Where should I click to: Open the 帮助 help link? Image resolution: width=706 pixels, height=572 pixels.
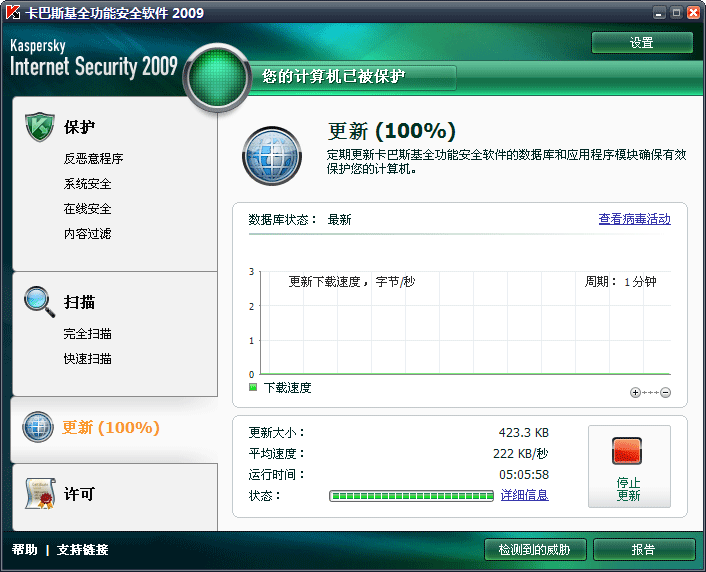click(25, 549)
